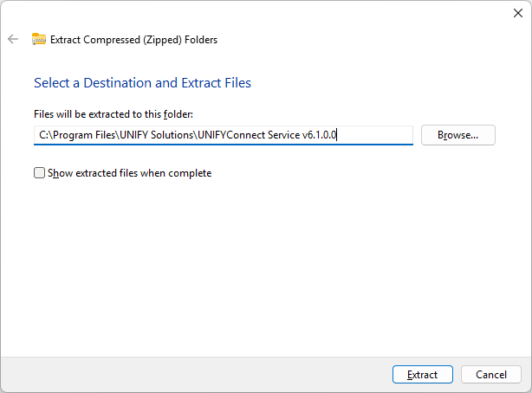This screenshot has height=393, width=532.
Task: Click the blank space inside the path field
Action: tap(375, 135)
